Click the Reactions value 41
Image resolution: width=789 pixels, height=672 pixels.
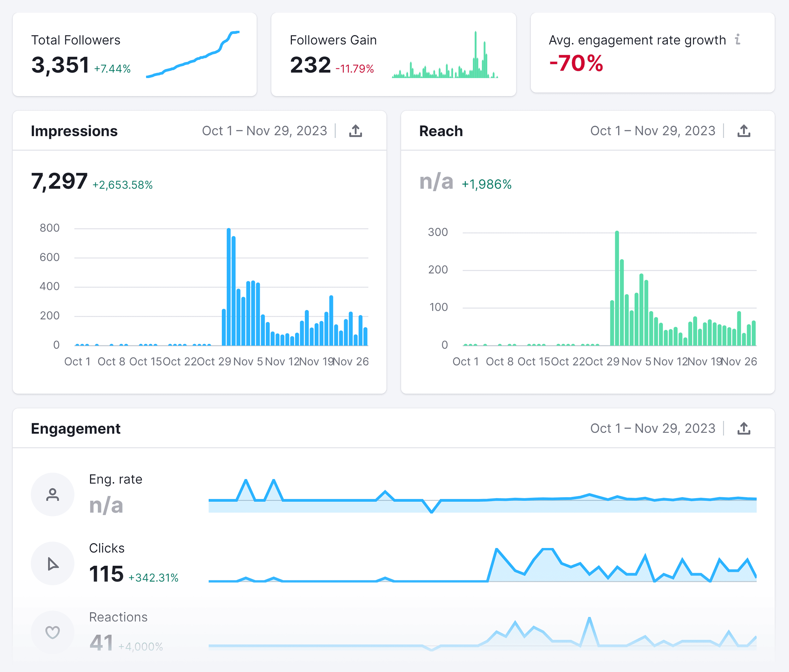point(101,643)
